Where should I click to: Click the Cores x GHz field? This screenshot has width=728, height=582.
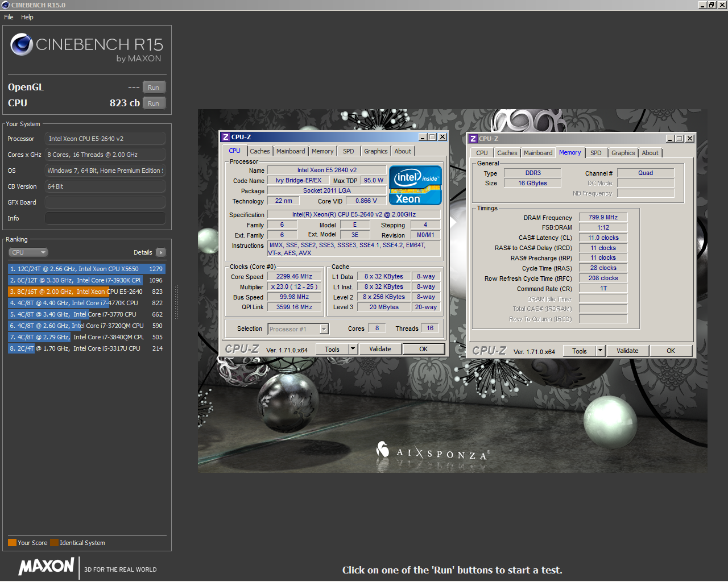[x=105, y=155]
